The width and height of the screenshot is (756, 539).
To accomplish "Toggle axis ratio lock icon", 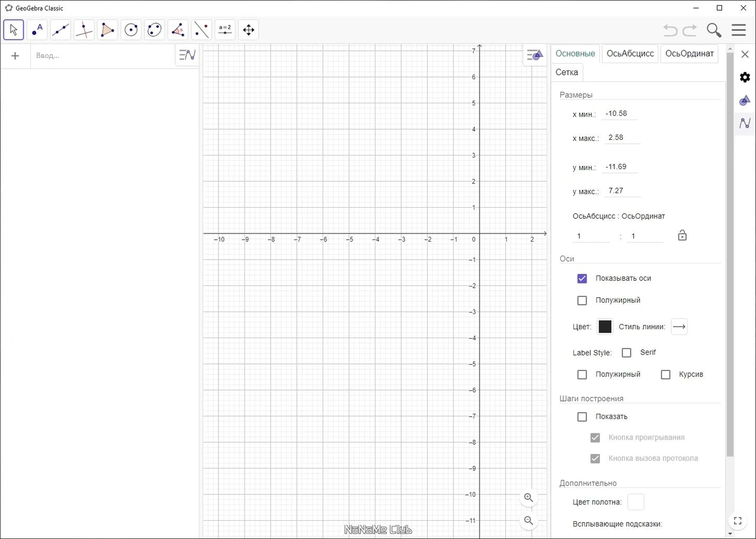I will [x=682, y=235].
